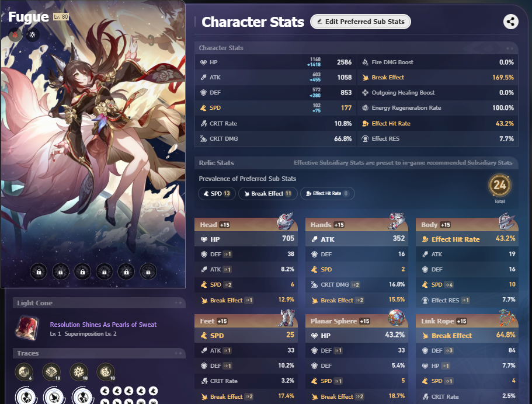Click the Link Rope relic icon

507,318
